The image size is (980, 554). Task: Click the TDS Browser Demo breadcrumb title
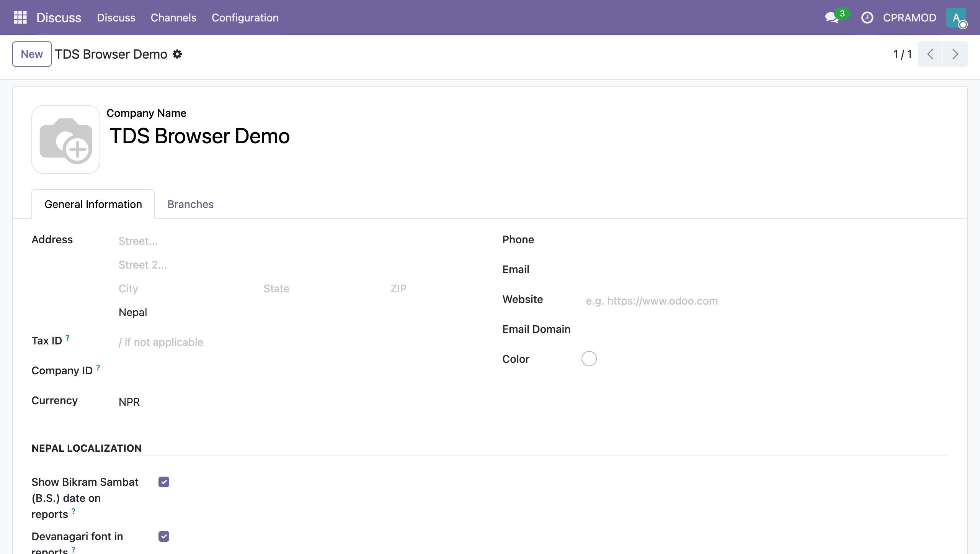[111, 54]
